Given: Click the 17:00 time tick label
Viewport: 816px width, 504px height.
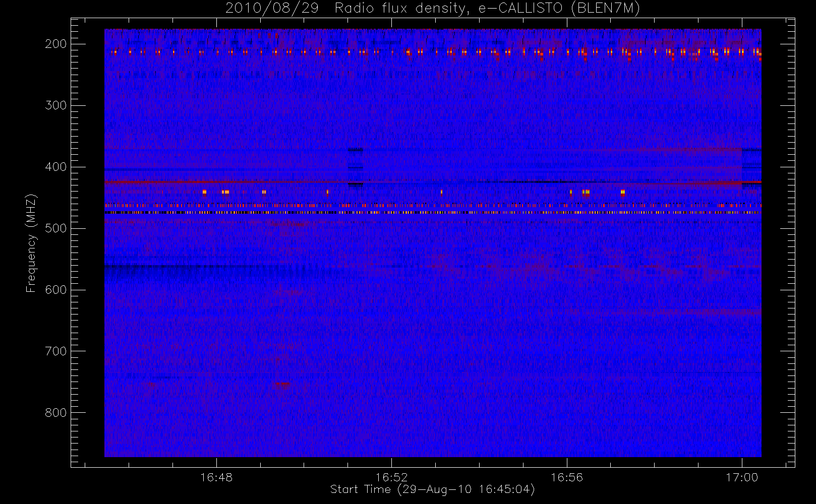Looking at the screenshot, I should tap(742, 477).
